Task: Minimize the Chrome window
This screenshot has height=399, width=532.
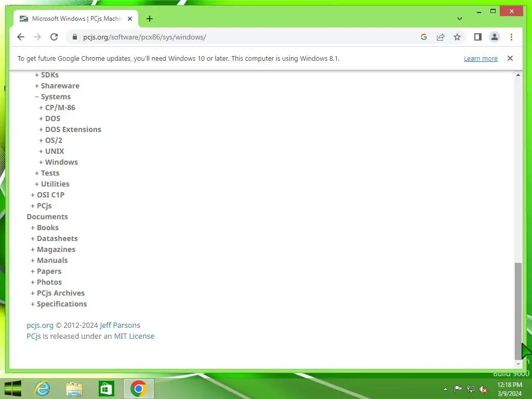Action: (x=478, y=11)
